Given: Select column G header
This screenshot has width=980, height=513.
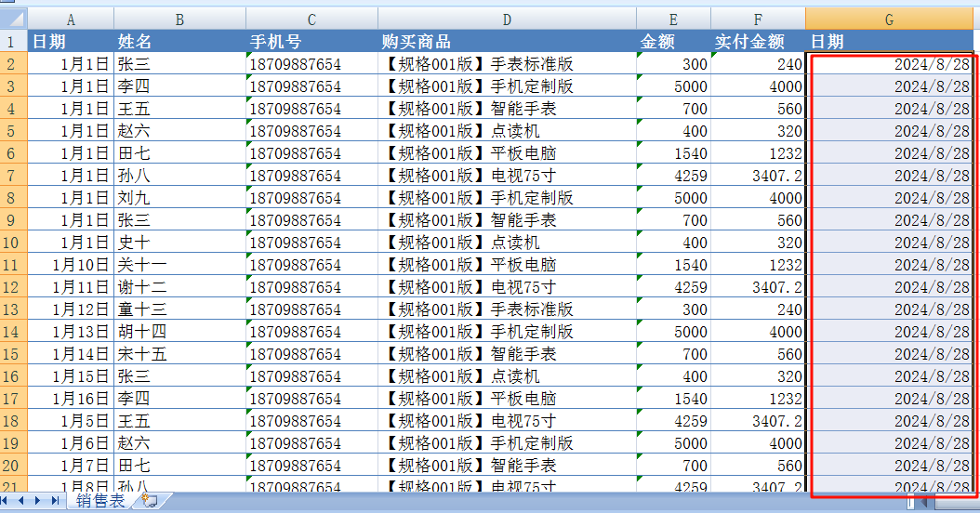Looking at the screenshot, I should point(889,19).
